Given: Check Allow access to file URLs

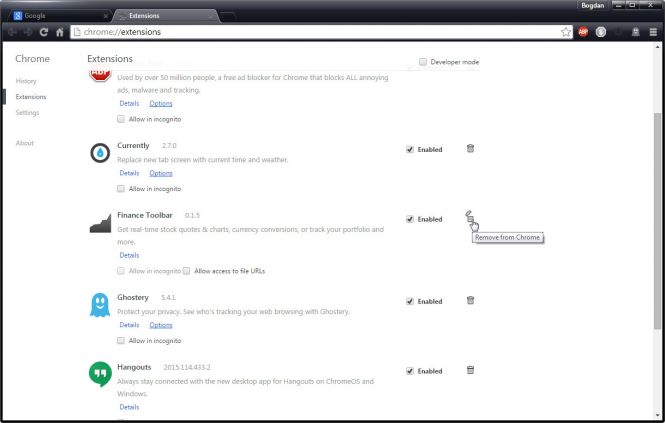Looking at the screenshot, I should [188, 271].
